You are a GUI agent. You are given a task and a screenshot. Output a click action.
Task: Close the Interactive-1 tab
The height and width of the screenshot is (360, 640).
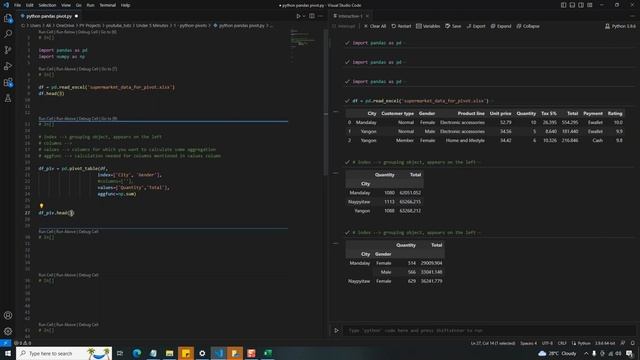pyautogui.click(x=367, y=16)
